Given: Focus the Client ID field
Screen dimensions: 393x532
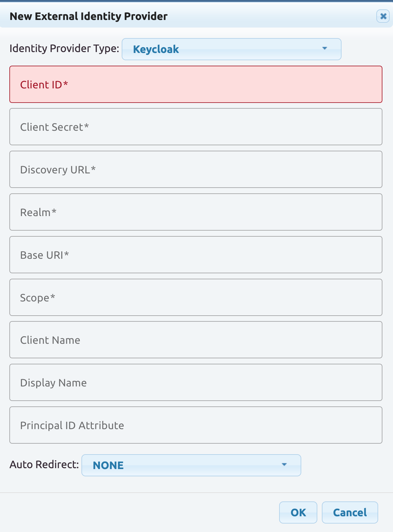Looking at the screenshot, I should point(196,84).
